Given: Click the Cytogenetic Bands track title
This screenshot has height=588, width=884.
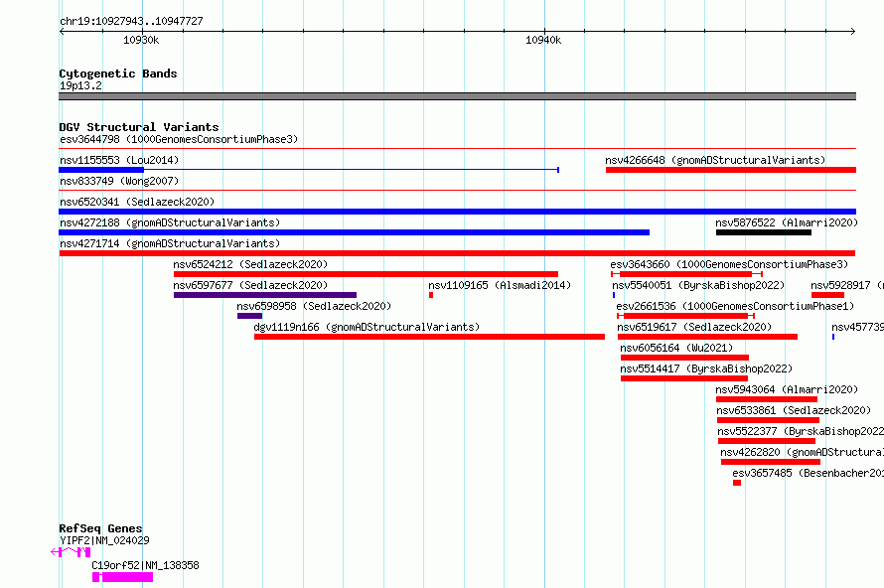Looking at the screenshot, I should [x=118, y=73].
